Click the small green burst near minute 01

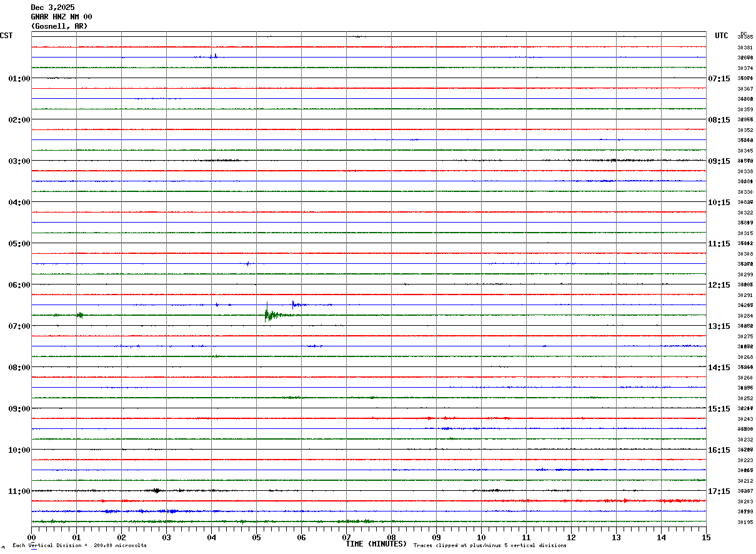[x=79, y=315]
